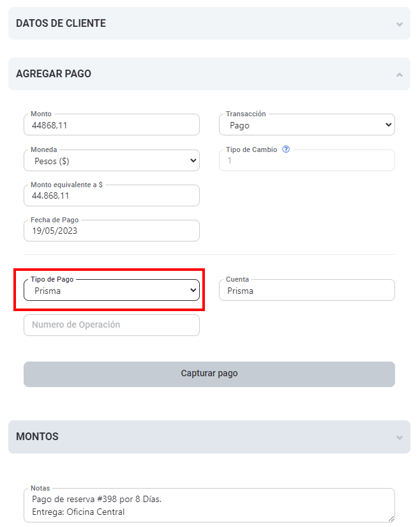The image size is (420, 527).
Task: Click the DATOS DE CLIENTE header title
Action: tap(61, 24)
